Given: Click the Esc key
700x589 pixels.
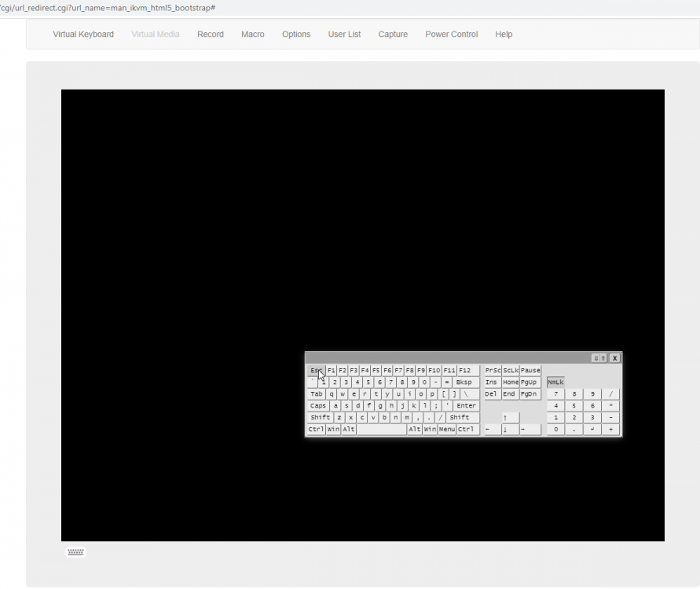Looking at the screenshot, I should pyautogui.click(x=316, y=371).
